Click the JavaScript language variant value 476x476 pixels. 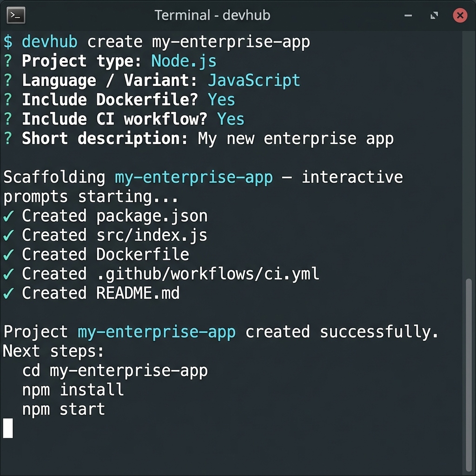(255, 80)
